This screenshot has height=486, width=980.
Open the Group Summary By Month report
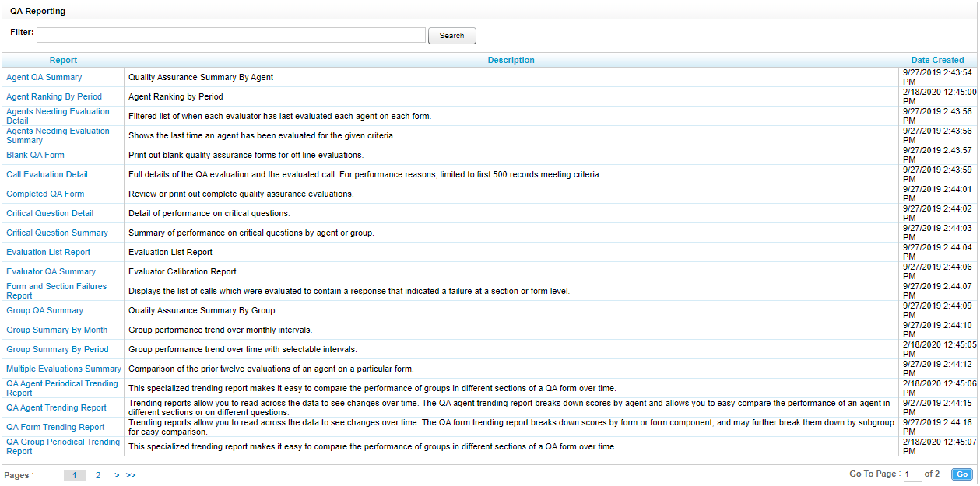click(57, 330)
